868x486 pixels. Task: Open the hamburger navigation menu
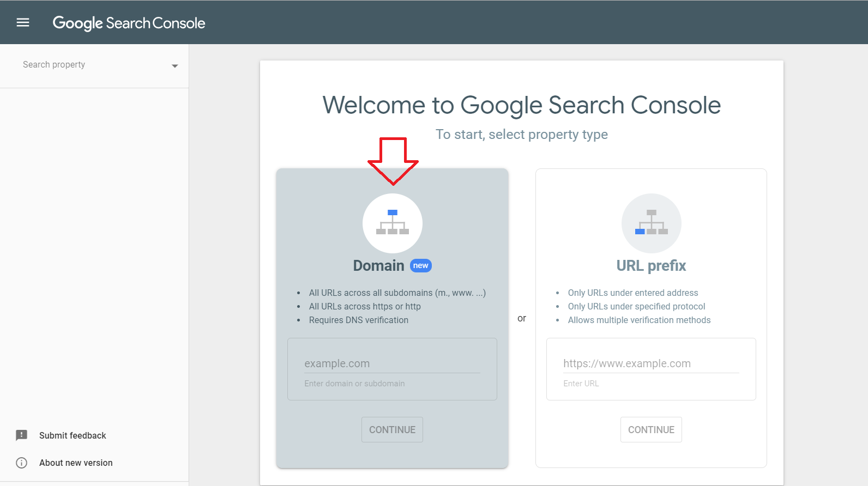tap(23, 22)
